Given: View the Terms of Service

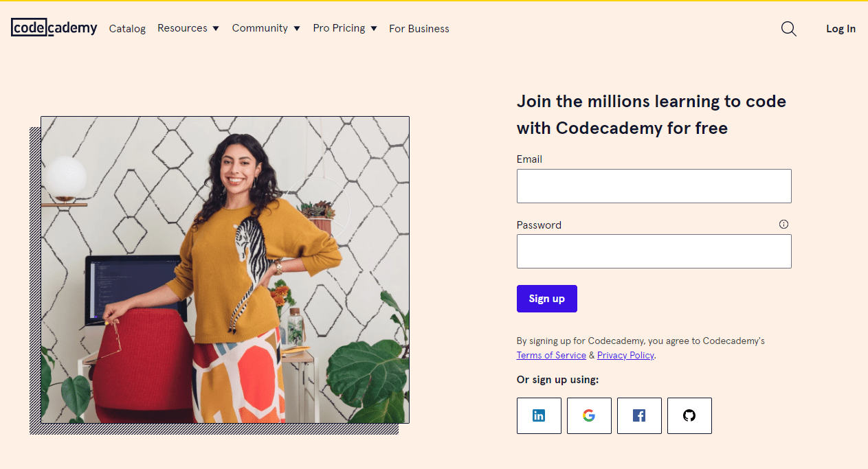Looking at the screenshot, I should click(x=551, y=355).
